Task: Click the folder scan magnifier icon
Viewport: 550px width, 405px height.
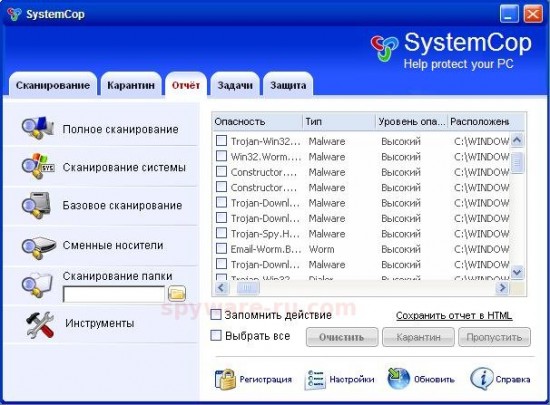Action: point(37,285)
